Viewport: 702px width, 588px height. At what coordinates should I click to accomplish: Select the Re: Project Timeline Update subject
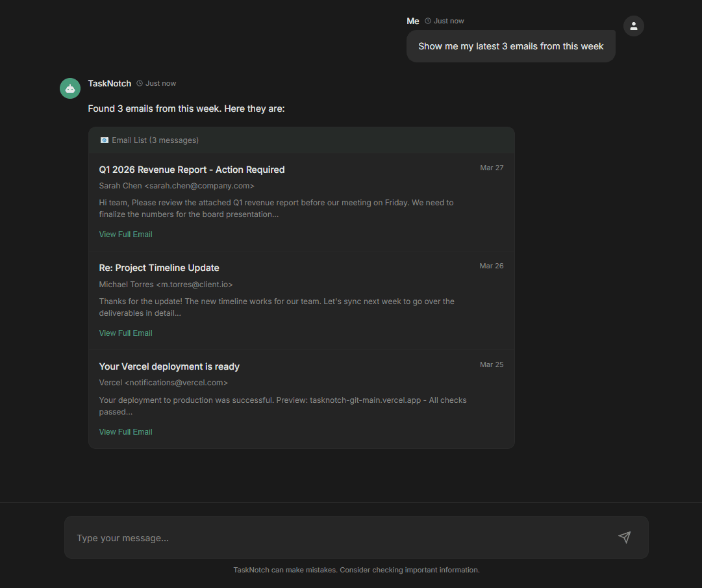(159, 268)
